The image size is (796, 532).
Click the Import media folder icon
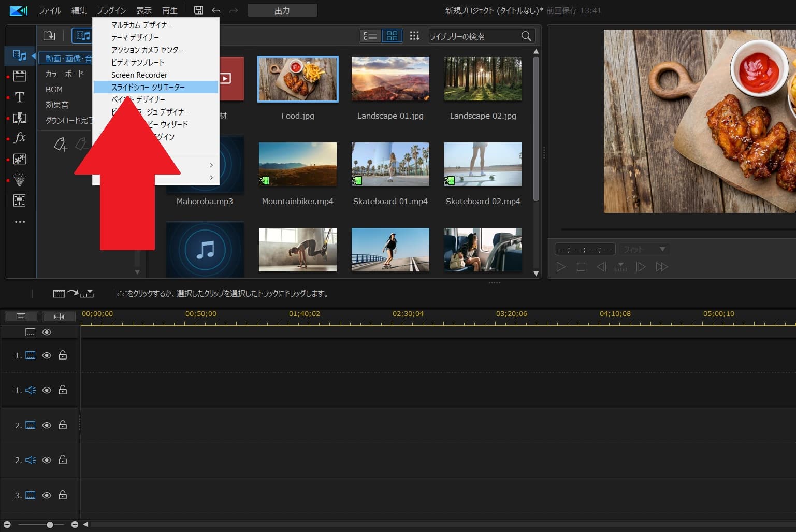49,36
